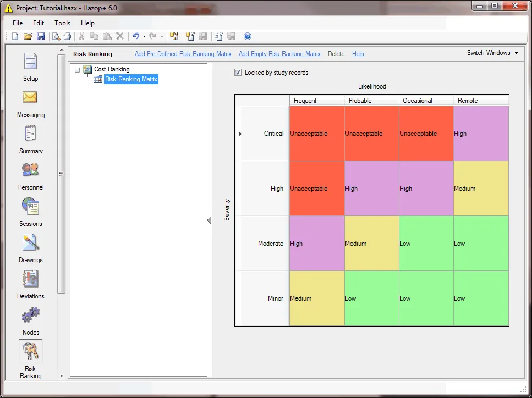Select Risk Ranking Matrix tree item
532x398 pixels.
[131, 79]
